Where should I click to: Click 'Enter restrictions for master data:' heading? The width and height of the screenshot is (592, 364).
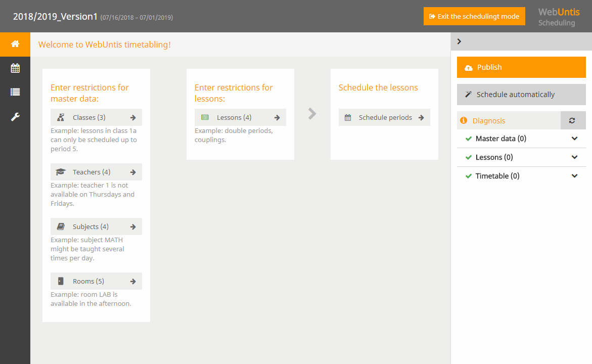(89, 93)
